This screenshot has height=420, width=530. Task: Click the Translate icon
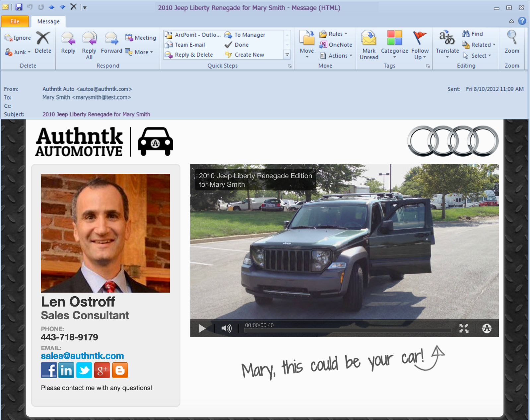[x=447, y=37]
